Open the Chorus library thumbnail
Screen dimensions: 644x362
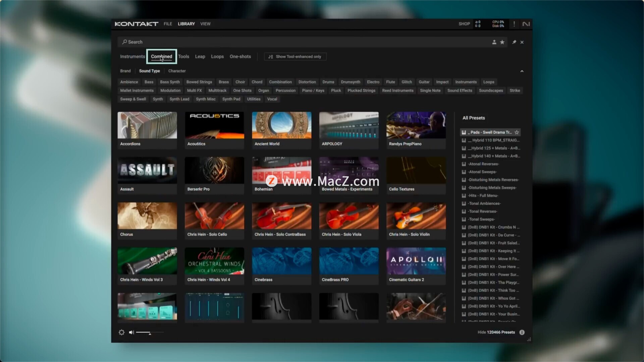click(147, 221)
